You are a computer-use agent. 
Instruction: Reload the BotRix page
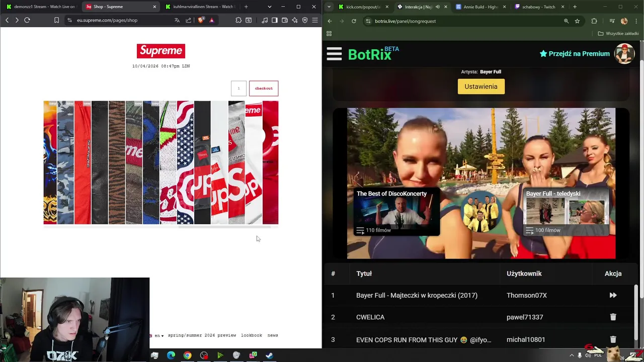[x=354, y=21]
